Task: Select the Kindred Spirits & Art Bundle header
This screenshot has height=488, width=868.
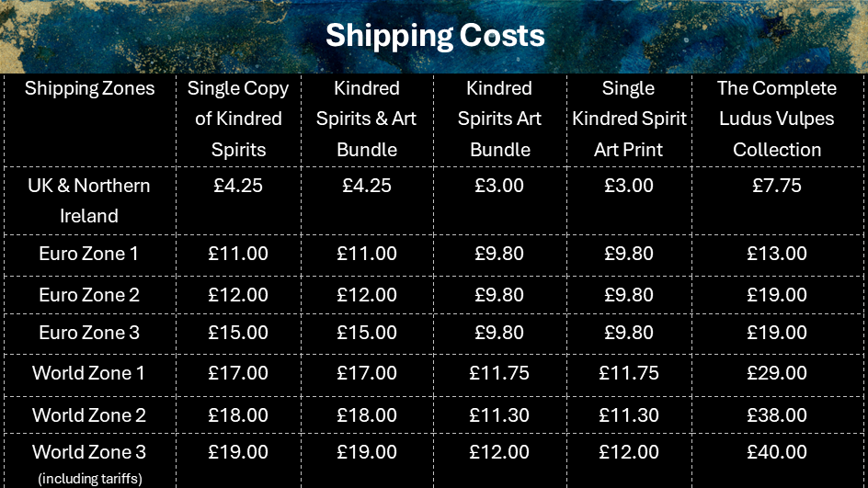Action: coord(367,119)
